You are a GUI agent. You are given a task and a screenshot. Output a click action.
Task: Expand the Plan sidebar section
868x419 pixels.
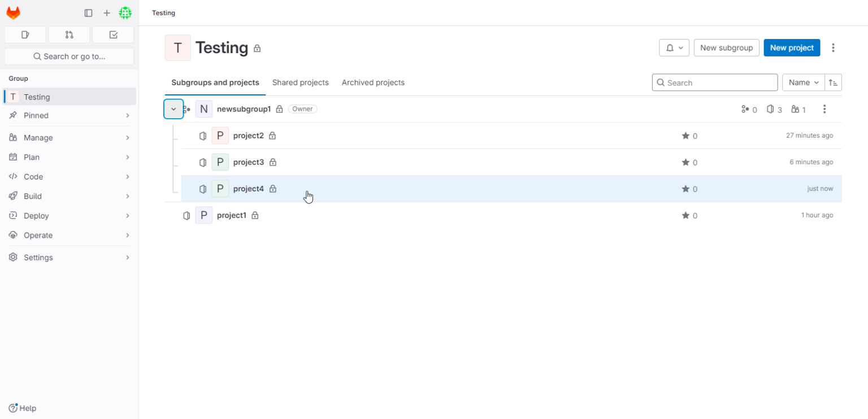(70, 157)
